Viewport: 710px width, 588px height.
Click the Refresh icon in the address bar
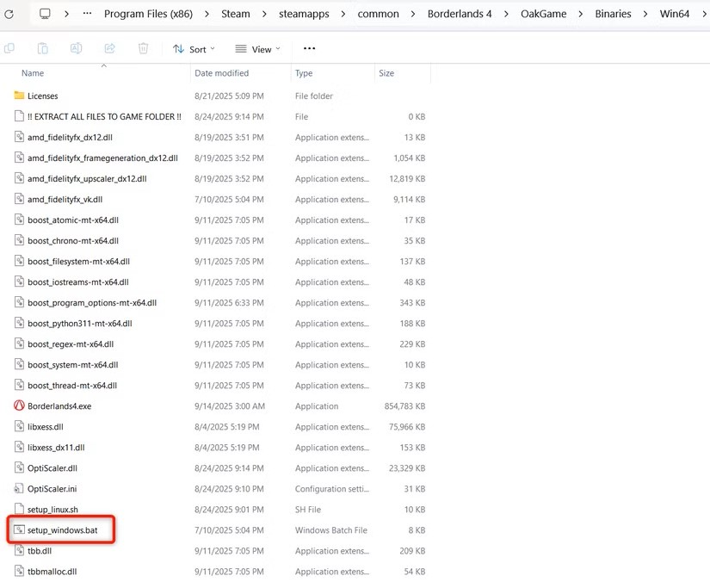(x=9, y=14)
